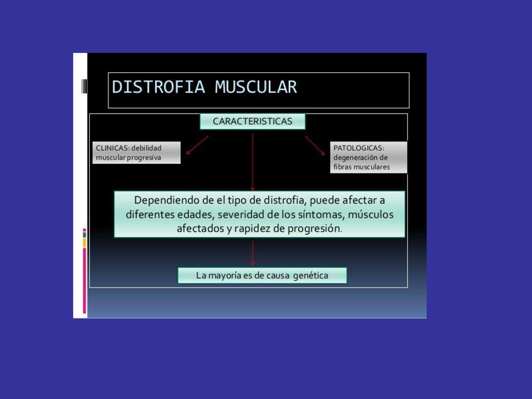Click the PATOLOGICAS degeneración de fibras box
Viewport: 532px width, 399px height.
tap(368, 157)
